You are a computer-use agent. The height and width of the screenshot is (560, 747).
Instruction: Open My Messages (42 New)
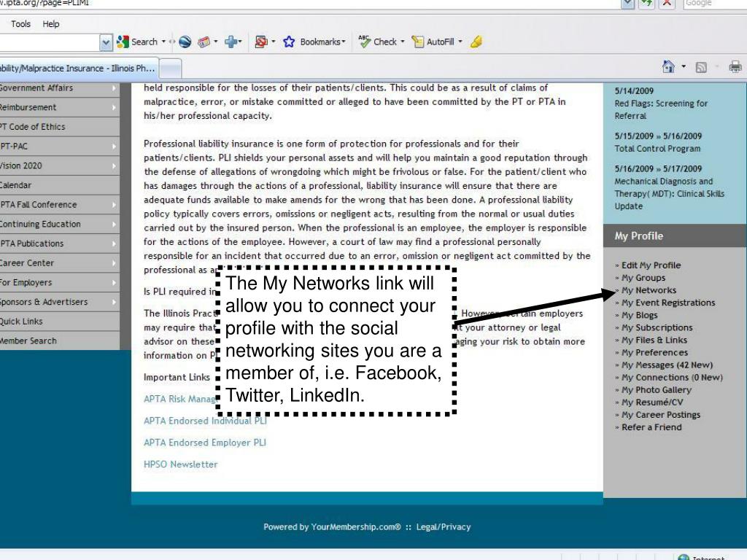(x=667, y=365)
